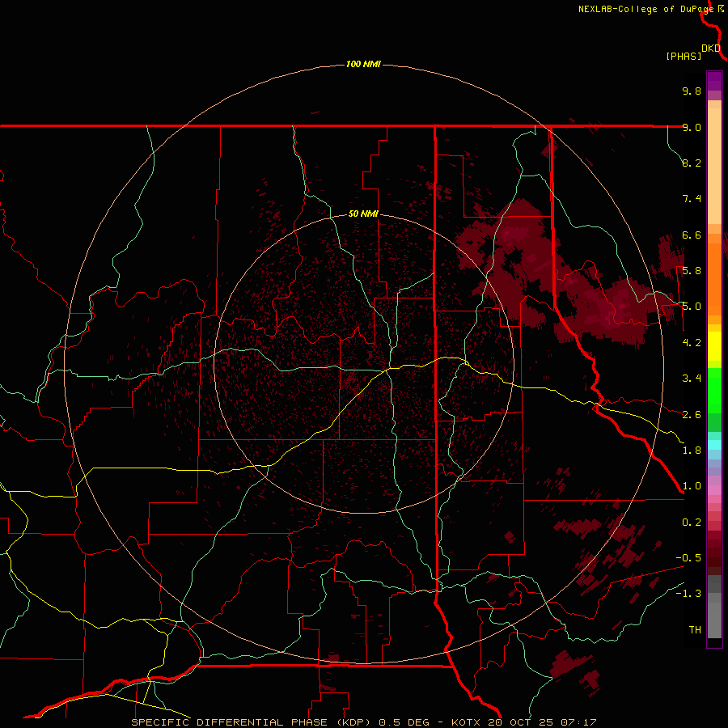Click the 4.2 legend value
The image size is (728, 728).
(x=692, y=343)
